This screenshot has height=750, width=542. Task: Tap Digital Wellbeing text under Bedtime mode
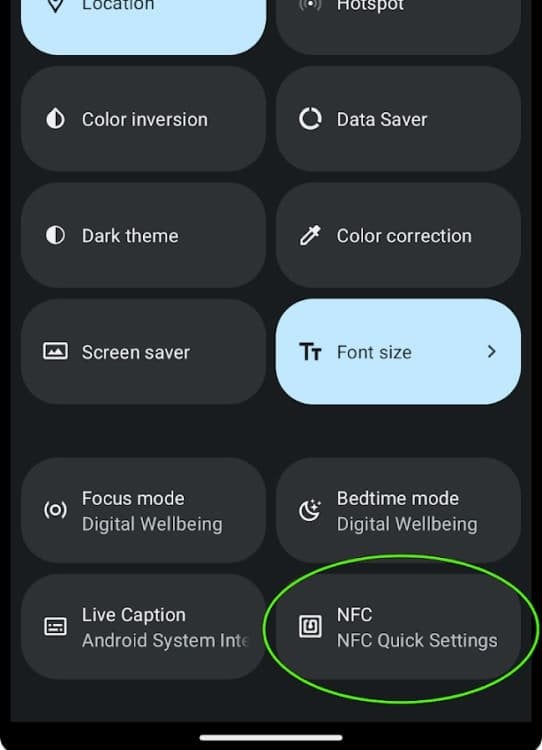(x=407, y=524)
